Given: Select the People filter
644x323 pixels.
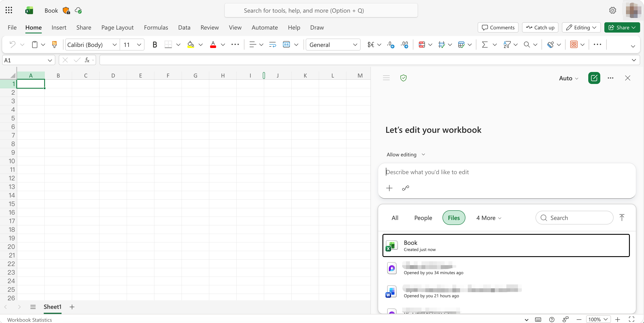Looking at the screenshot, I should (x=423, y=218).
